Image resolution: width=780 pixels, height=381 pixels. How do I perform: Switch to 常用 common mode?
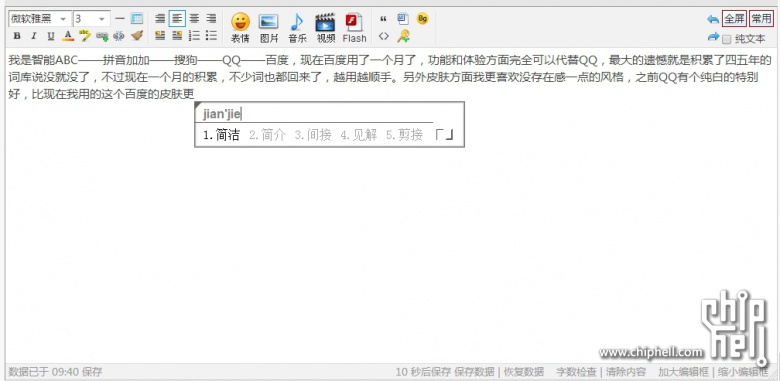coord(762,19)
